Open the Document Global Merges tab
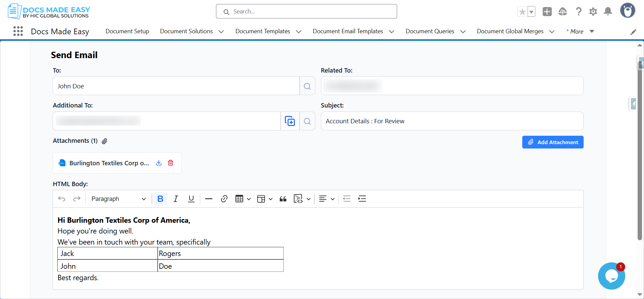The width and height of the screenshot is (644, 299). [510, 31]
